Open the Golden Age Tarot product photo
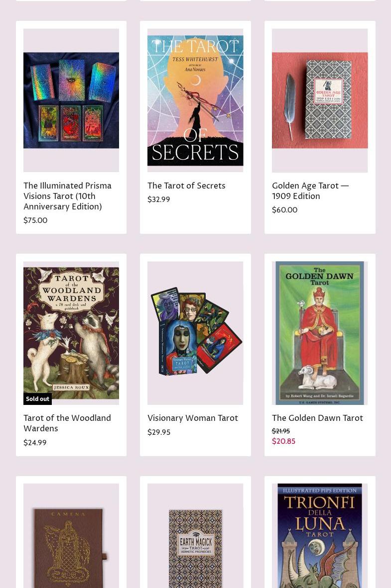The image size is (391, 588). click(320, 100)
